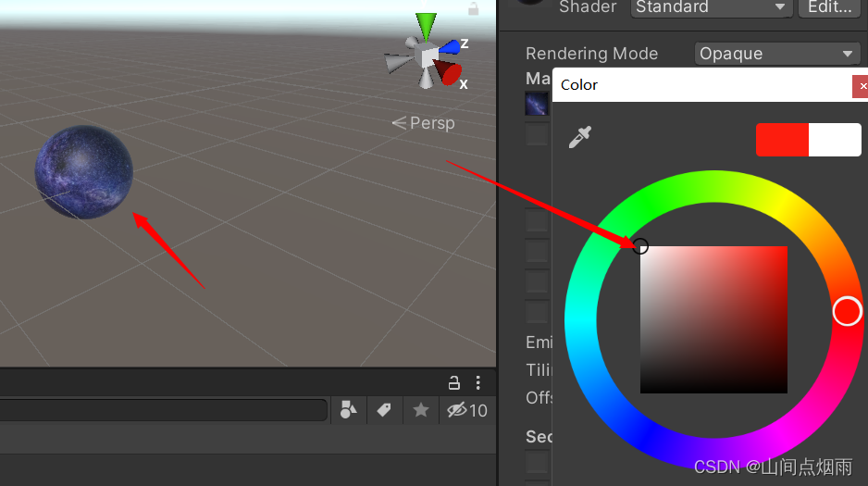This screenshot has height=486, width=868.
Task: Click the blue Z axis cone of the gizmo
Action: tap(451, 46)
